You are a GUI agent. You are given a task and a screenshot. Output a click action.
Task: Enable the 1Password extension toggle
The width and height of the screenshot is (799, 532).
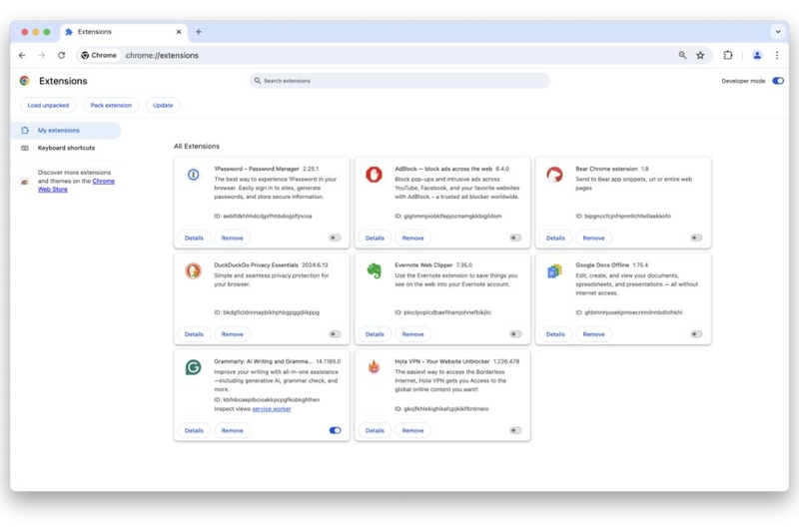coord(335,238)
